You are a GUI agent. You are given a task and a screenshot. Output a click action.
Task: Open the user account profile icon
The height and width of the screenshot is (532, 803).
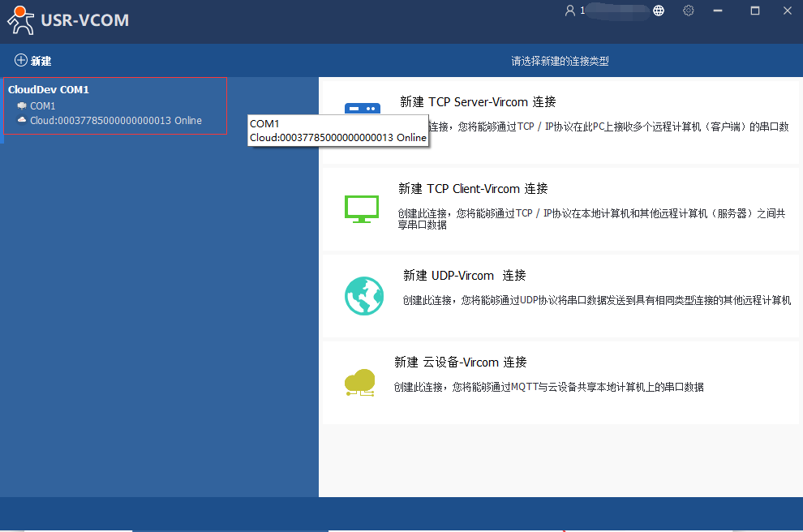570,11
